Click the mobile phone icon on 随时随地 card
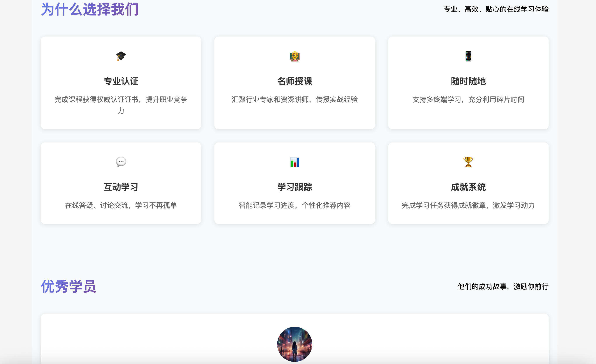 [468, 56]
